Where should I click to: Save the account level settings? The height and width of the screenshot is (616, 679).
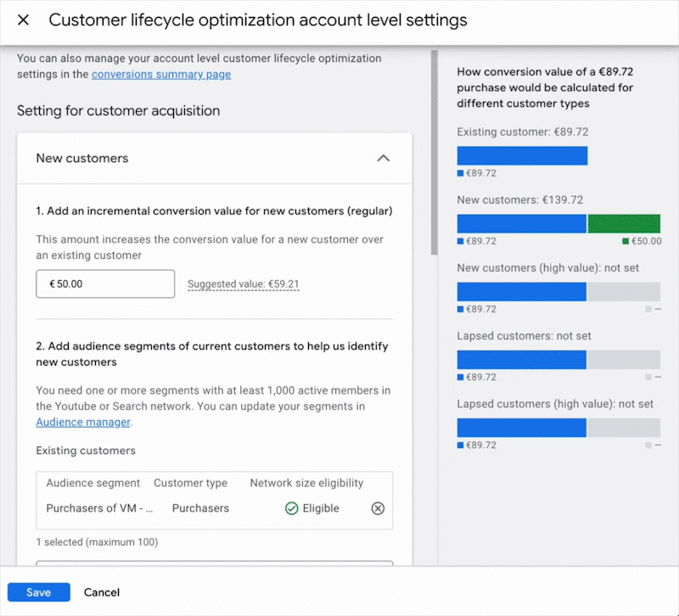click(38, 592)
